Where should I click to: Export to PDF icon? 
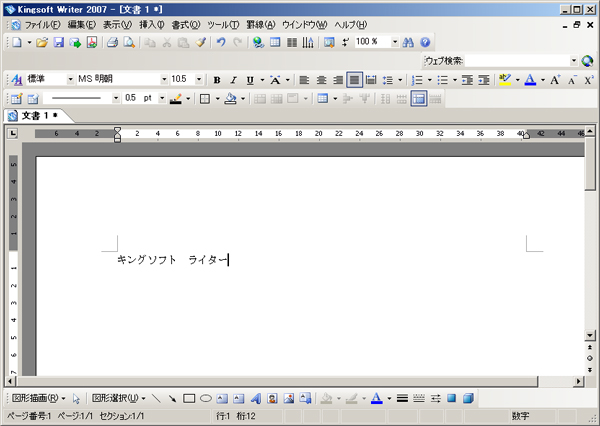[92, 42]
